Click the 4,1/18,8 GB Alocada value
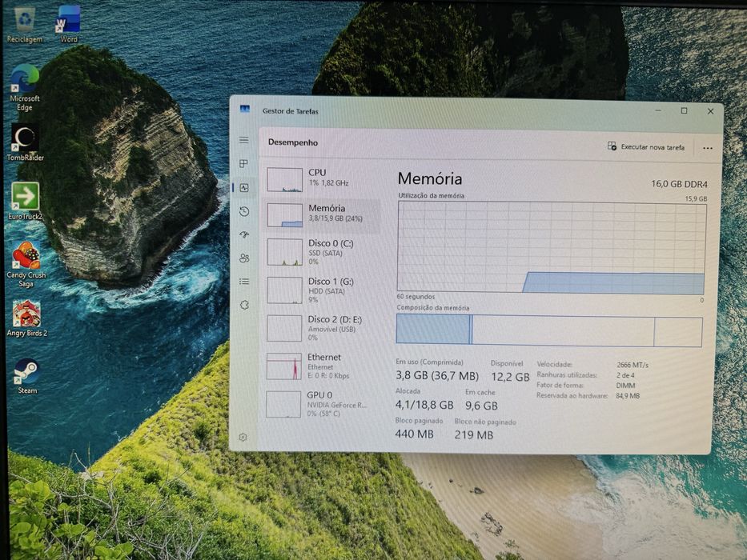Image resolution: width=747 pixels, height=560 pixels. point(424,405)
